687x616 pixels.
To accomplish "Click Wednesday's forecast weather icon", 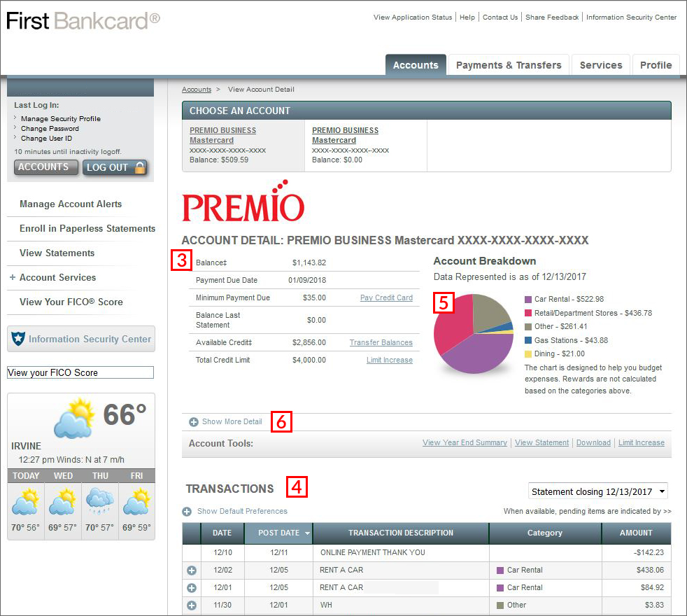I will (63, 503).
